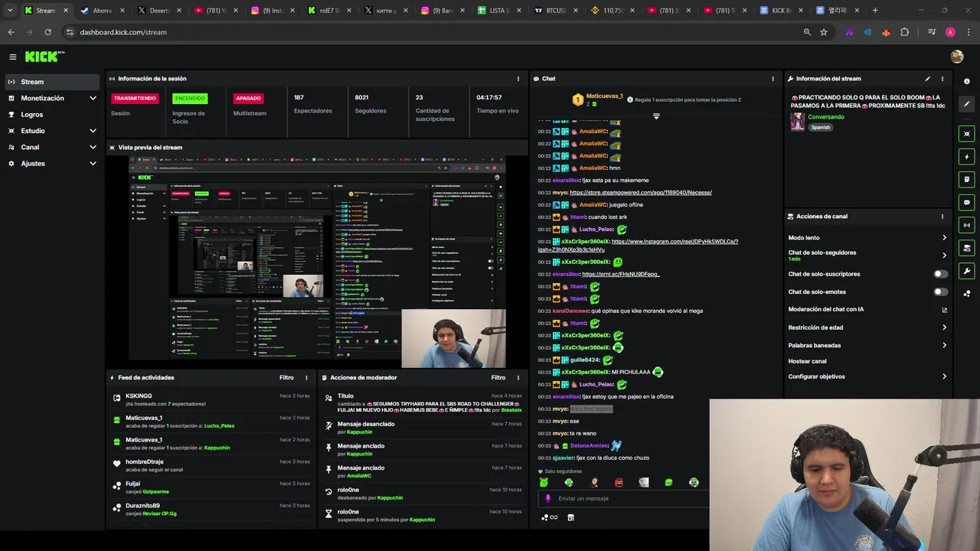Viewport: 980px width, 551px height.
Task: Click the Spanish language tag
Action: click(x=821, y=128)
